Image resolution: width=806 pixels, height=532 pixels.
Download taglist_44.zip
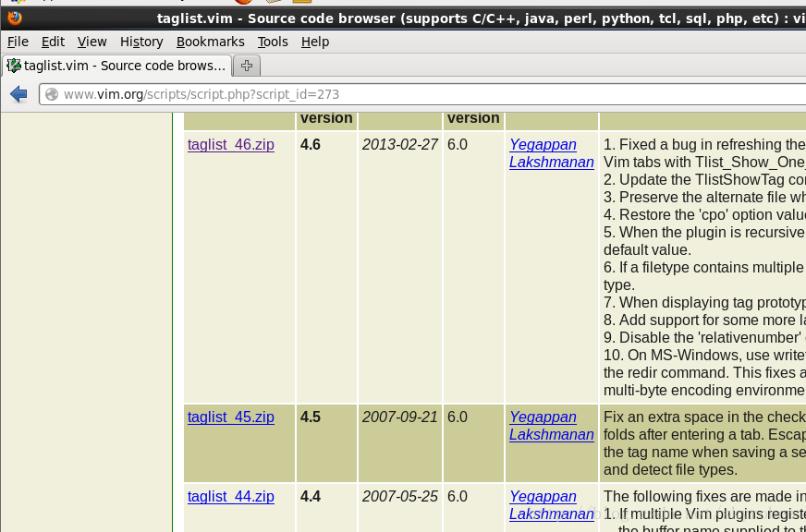point(231,497)
